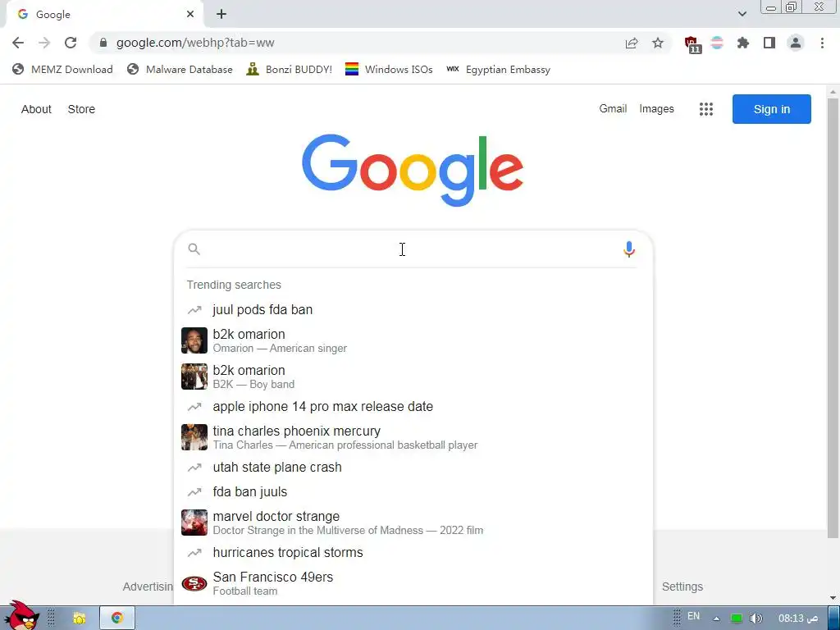
Task: Select suggestion juul pods fda ban
Action: click(x=413, y=309)
